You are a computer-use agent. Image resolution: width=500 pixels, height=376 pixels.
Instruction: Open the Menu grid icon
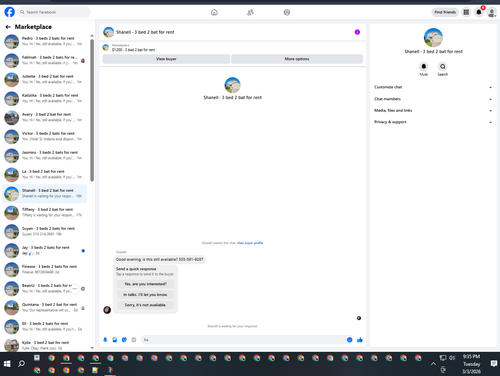point(466,12)
